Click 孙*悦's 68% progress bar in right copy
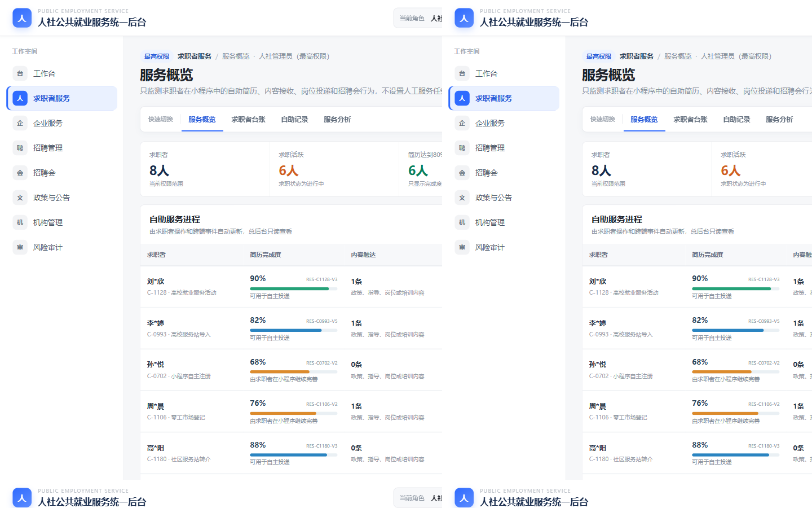The width and height of the screenshot is (812, 508). 736,372
